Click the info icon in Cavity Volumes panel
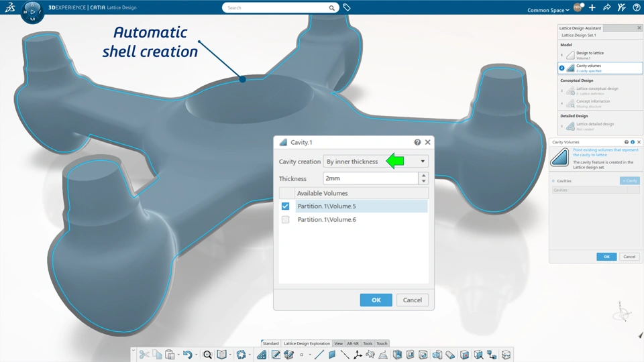 [633, 142]
